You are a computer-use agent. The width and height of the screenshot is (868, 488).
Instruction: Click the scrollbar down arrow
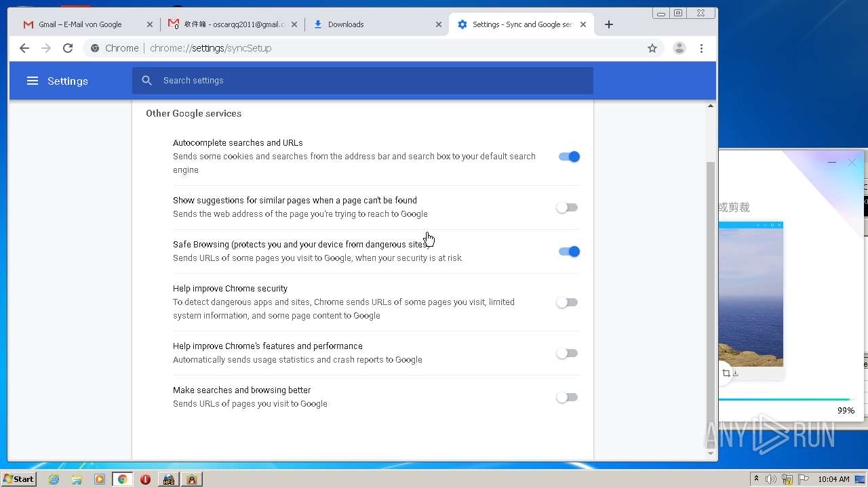pyautogui.click(x=711, y=453)
